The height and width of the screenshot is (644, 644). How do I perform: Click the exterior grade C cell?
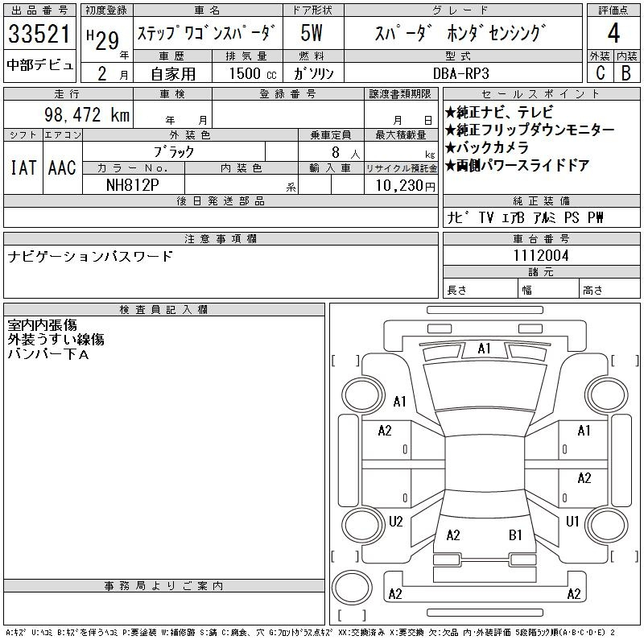[x=600, y=72]
